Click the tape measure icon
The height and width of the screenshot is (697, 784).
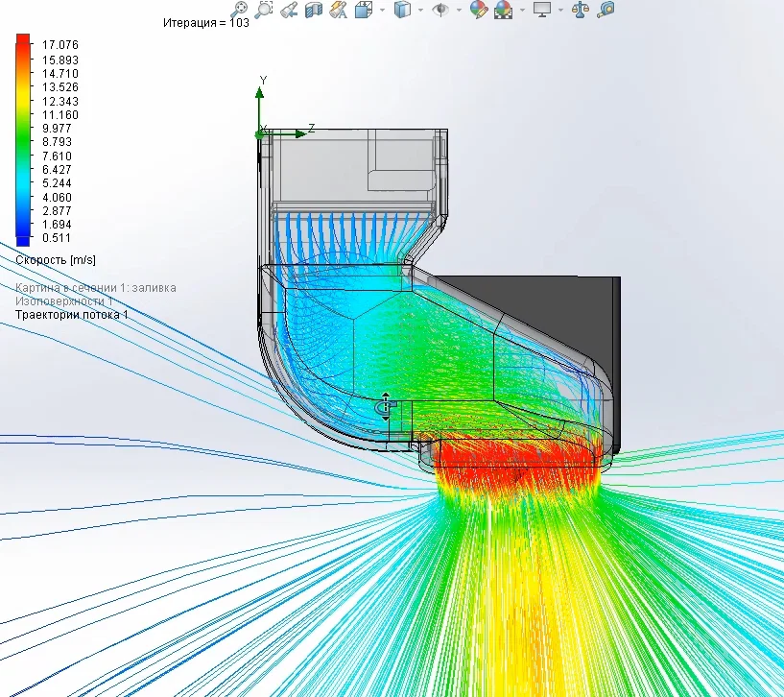(606, 10)
